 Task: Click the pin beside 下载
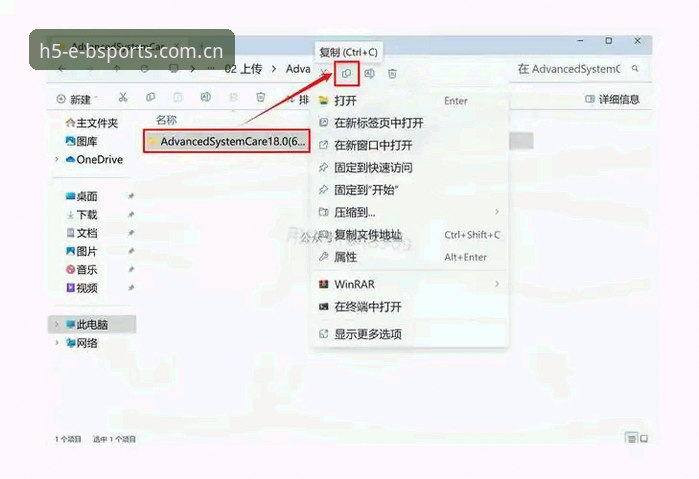[131, 215]
